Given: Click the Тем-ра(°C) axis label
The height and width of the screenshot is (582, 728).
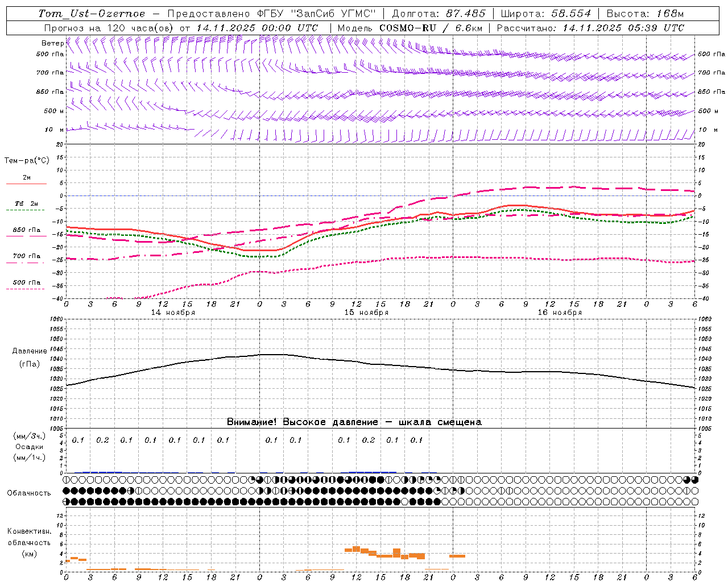Looking at the screenshot, I should pos(27,161).
